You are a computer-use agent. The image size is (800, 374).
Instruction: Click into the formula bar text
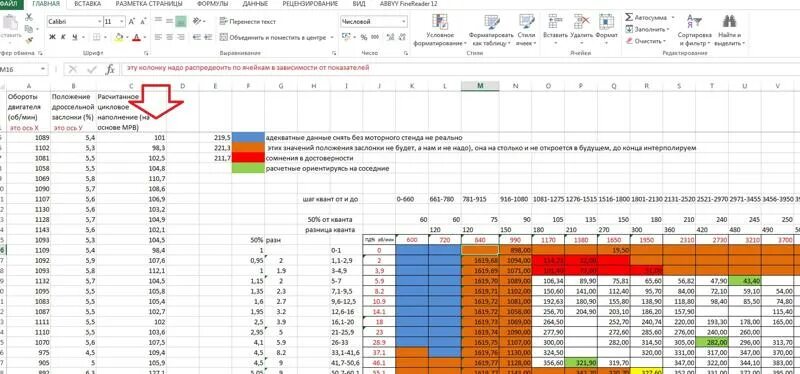pos(247,68)
